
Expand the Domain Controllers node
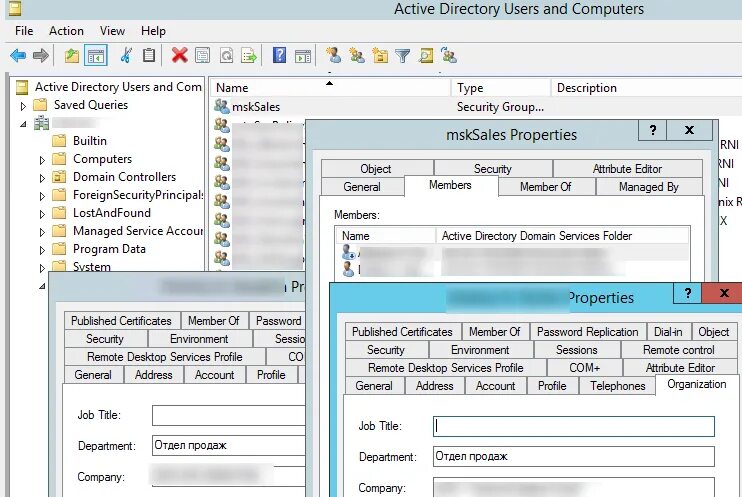tap(42, 178)
